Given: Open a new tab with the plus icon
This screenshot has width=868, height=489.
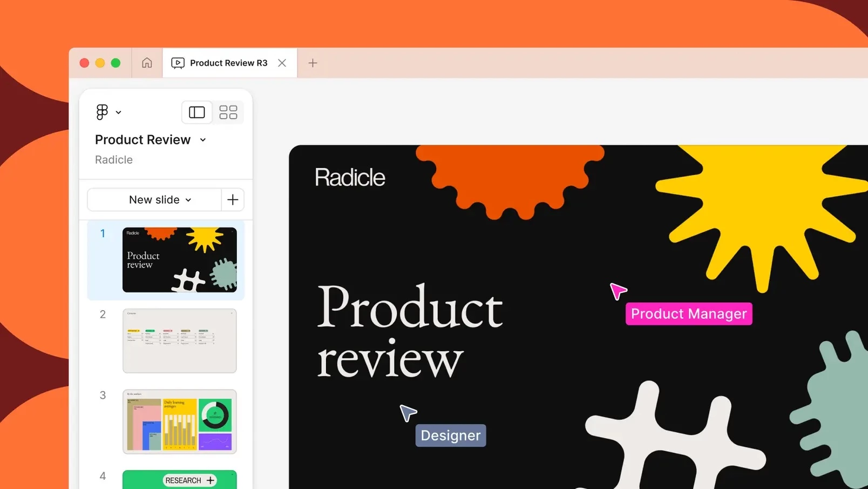Looking at the screenshot, I should 313,63.
